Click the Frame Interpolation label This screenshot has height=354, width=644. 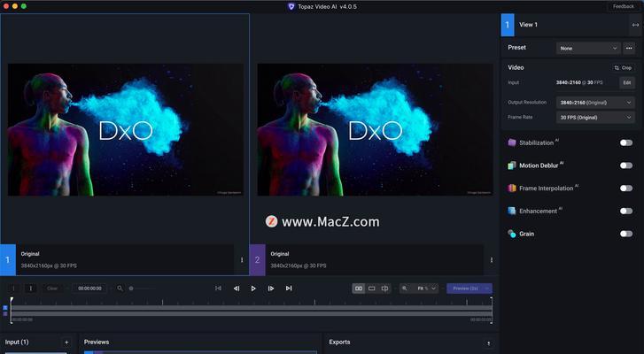tap(547, 189)
